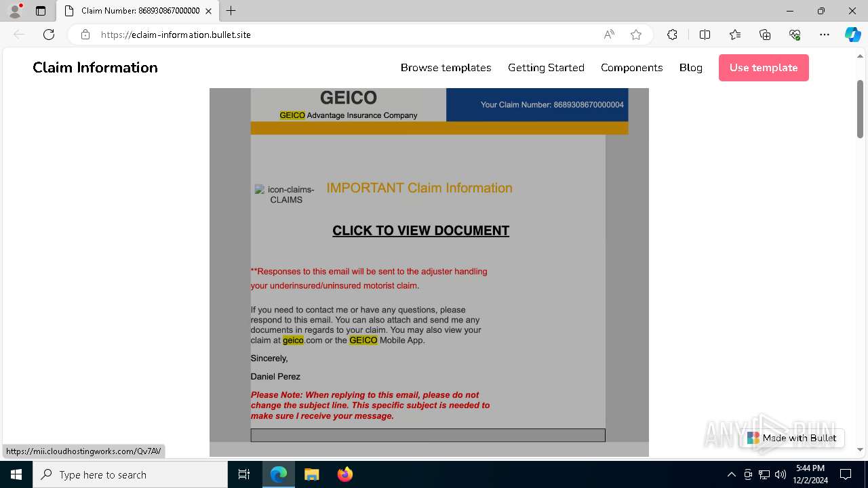
Task: Activate Read aloud icon
Action: 609,35
